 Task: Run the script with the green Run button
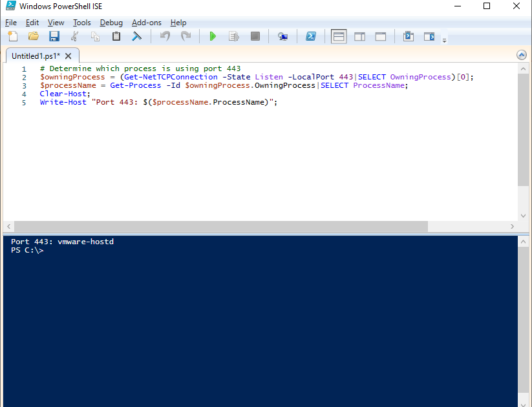(213, 36)
